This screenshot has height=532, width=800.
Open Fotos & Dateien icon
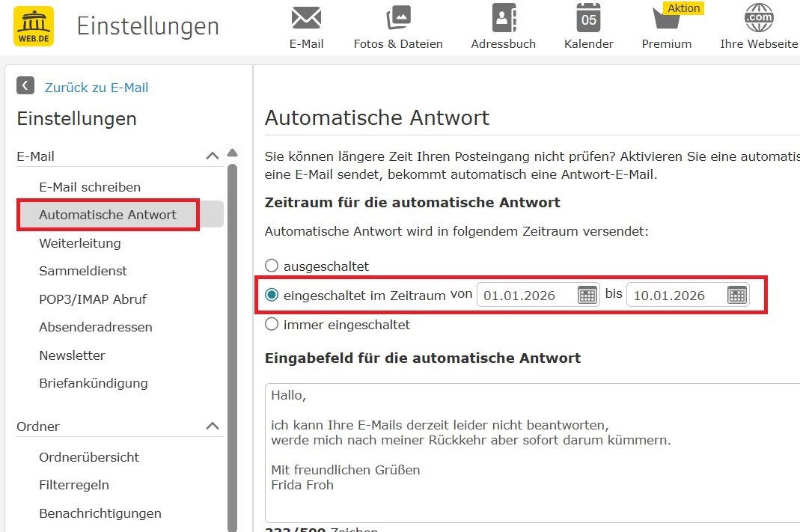[x=398, y=17]
